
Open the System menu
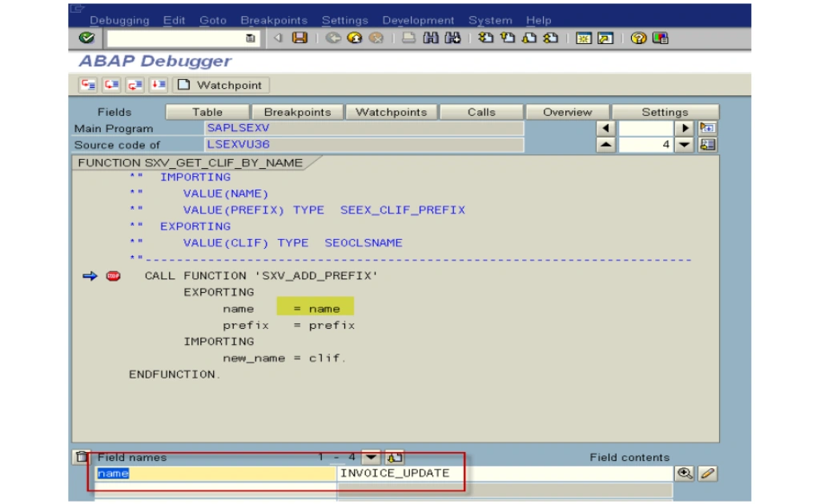pos(490,20)
